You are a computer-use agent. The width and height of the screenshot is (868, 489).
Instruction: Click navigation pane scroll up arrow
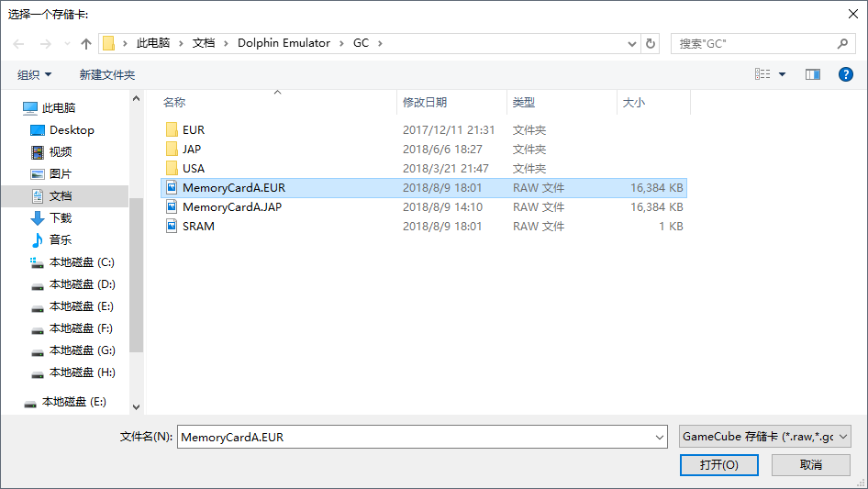[136, 98]
